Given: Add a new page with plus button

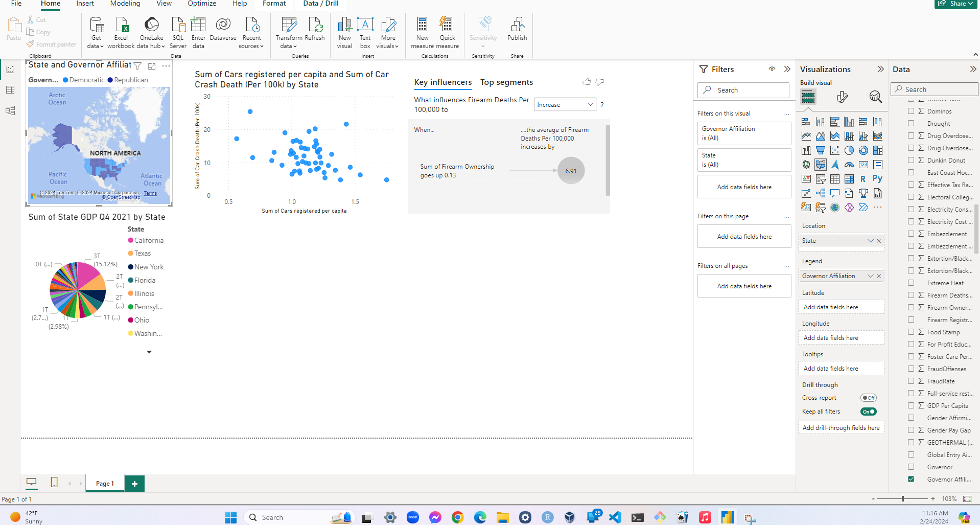Looking at the screenshot, I should 134,484.
